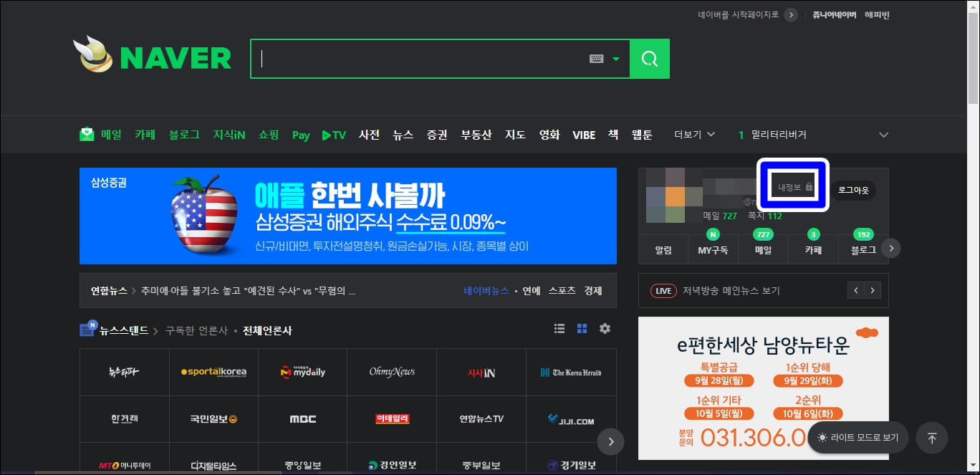Open 사전 in the navigation bar
980x475 pixels.
369,135
